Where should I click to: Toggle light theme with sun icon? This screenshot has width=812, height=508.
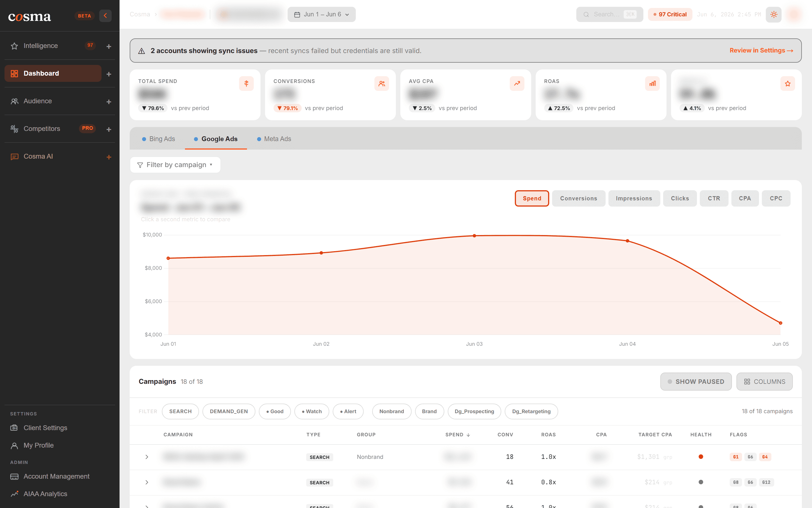click(774, 14)
